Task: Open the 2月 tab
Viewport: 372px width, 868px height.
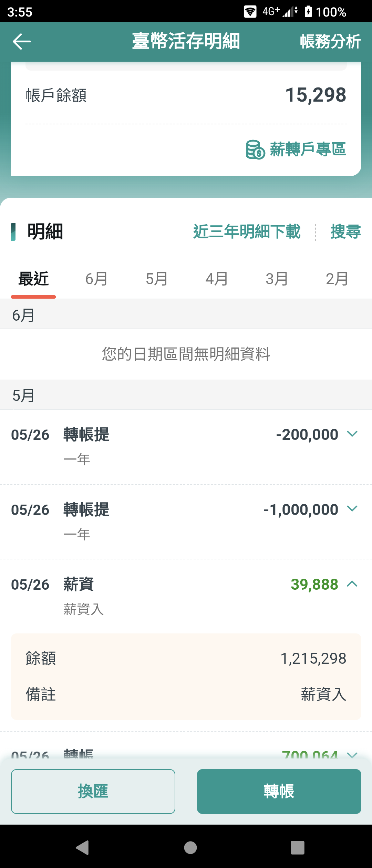Action: click(x=337, y=279)
